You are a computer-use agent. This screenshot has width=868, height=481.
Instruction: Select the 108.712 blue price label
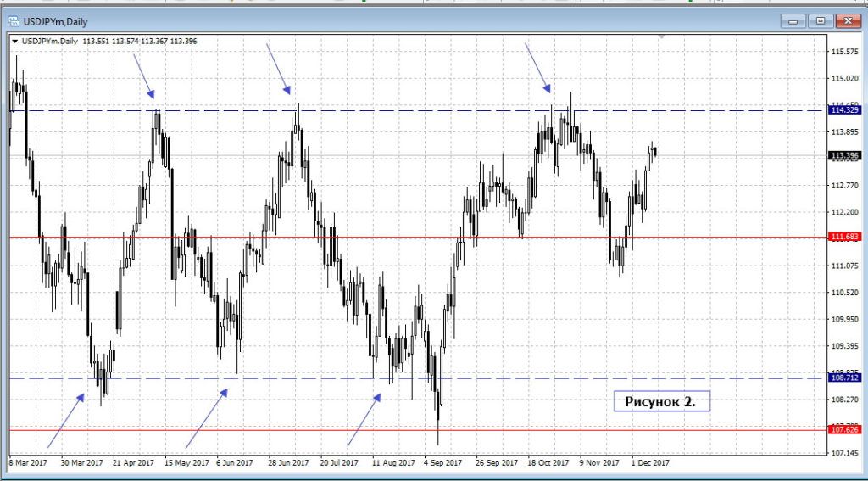click(x=844, y=378)
